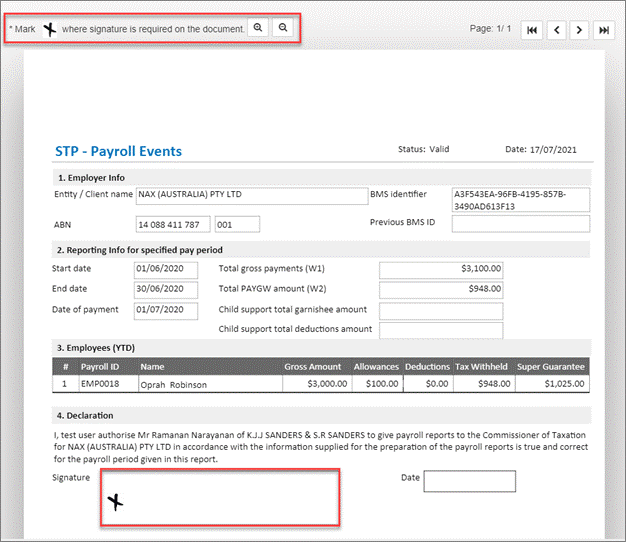
Task: Click the zoom in magnifier icon
Action: [x=258, y=28]
